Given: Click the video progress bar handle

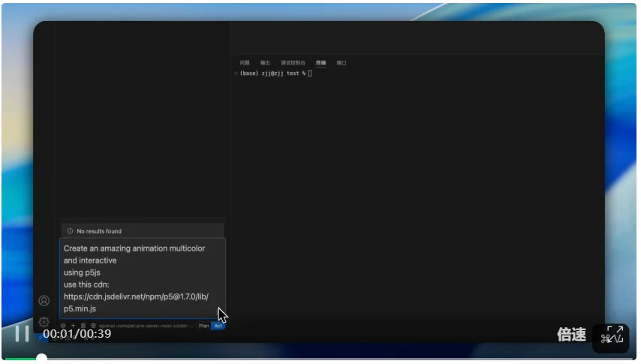Looking at the screenshot, I should (41, 359).
